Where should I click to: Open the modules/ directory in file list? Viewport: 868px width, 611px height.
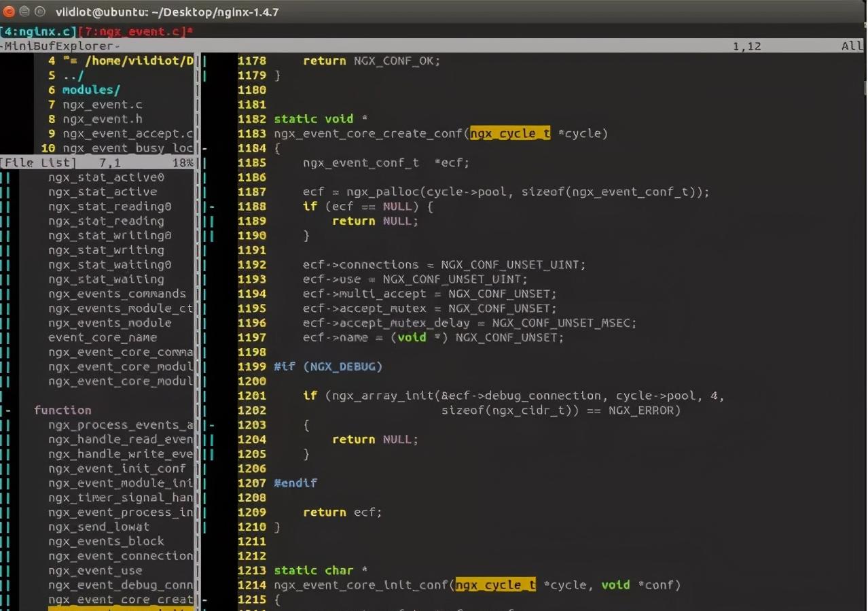point(91,90)
